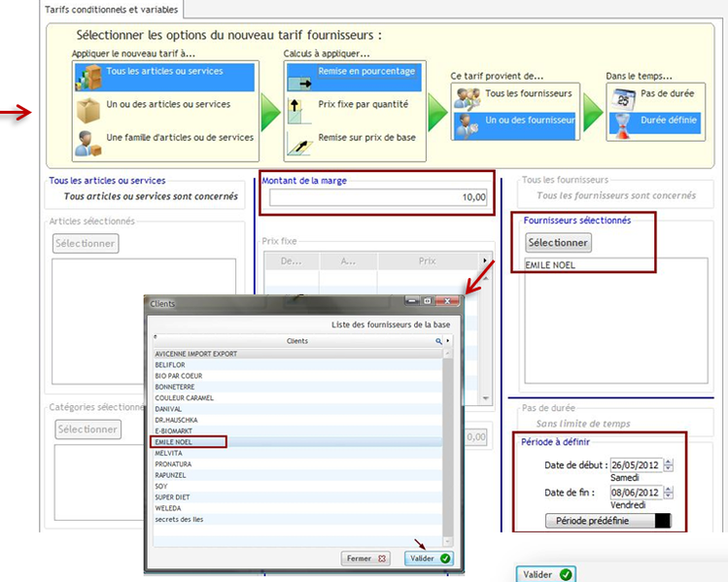Select EMILE NOEL in Clients dialog list
The width and height of the screenshot is (728, 582).
[x=297, y=442]
